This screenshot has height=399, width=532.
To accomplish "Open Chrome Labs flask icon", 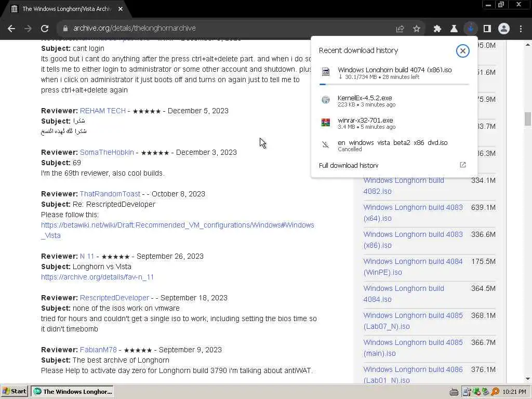I will tap(454, 29).
